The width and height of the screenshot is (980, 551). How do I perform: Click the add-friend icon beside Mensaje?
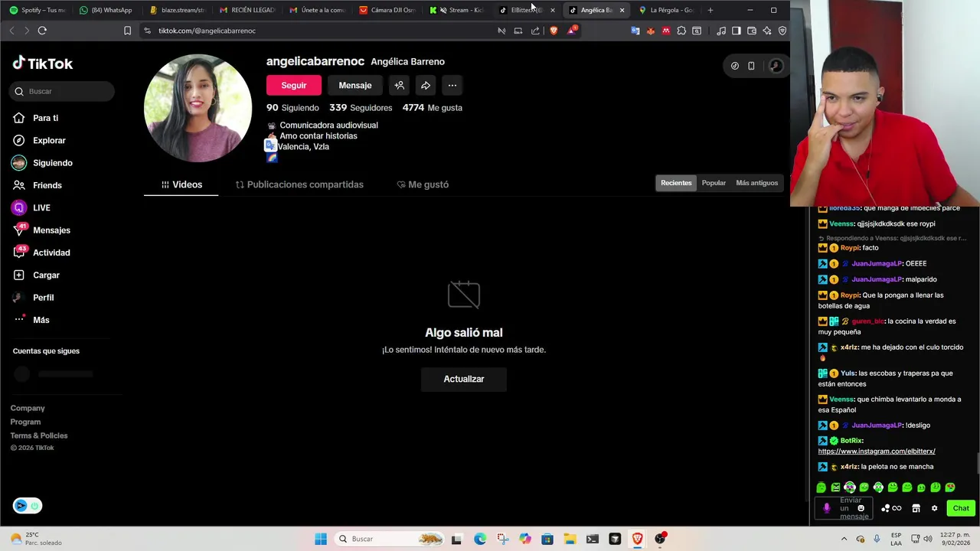399,86
